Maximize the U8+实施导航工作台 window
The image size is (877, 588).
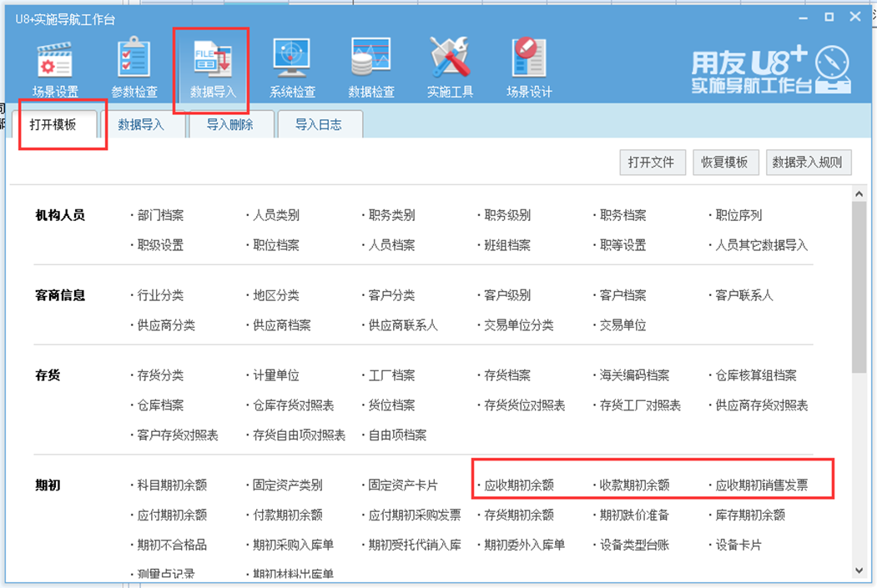829,18
